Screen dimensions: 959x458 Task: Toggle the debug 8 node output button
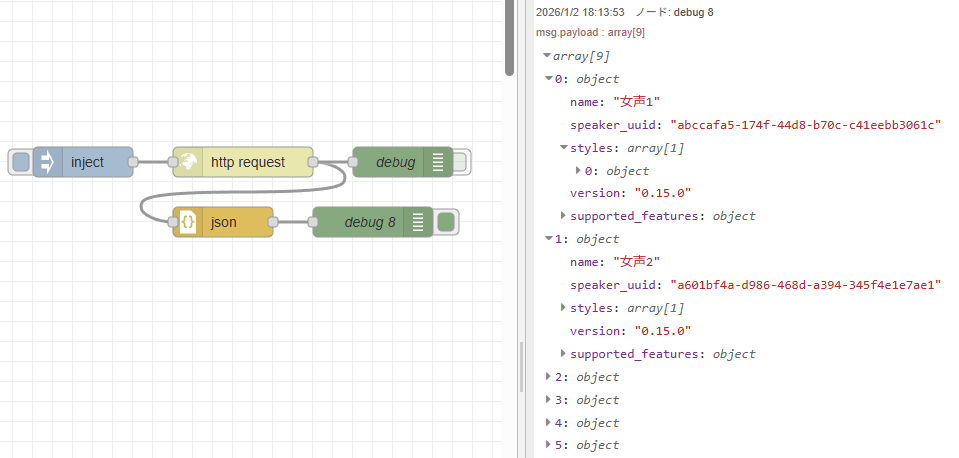tap(447, 222)
